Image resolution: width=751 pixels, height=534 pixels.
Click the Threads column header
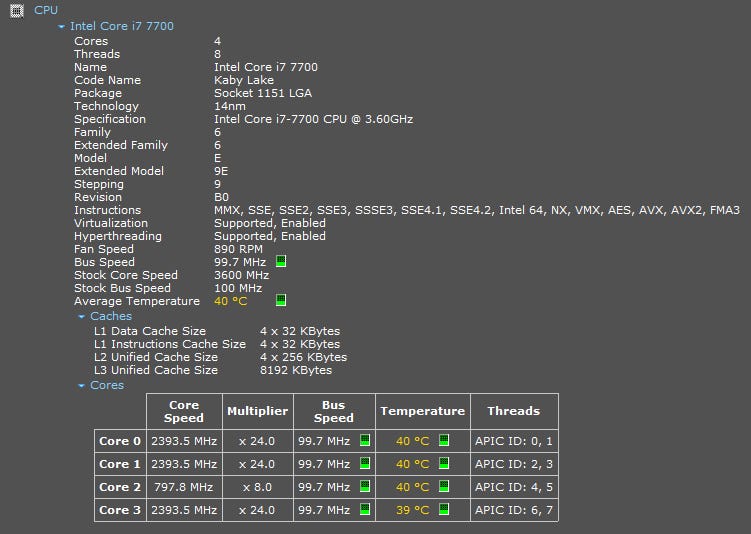click(x=514, y=411)
